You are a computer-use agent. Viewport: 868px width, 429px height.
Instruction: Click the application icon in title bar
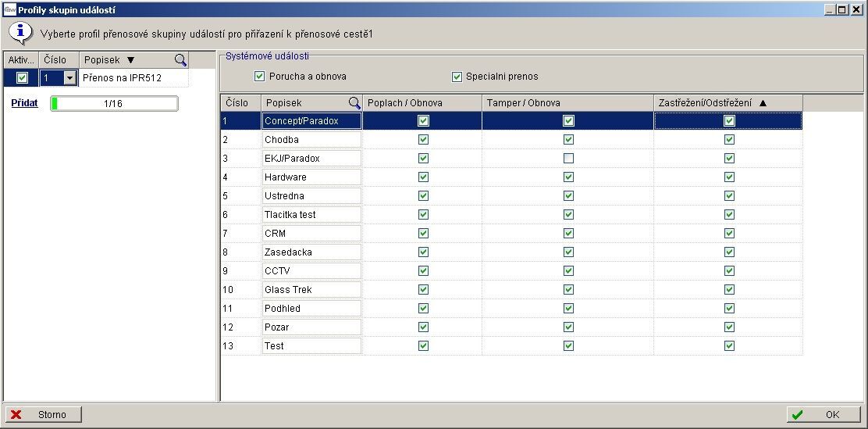[x=9, y=9]
